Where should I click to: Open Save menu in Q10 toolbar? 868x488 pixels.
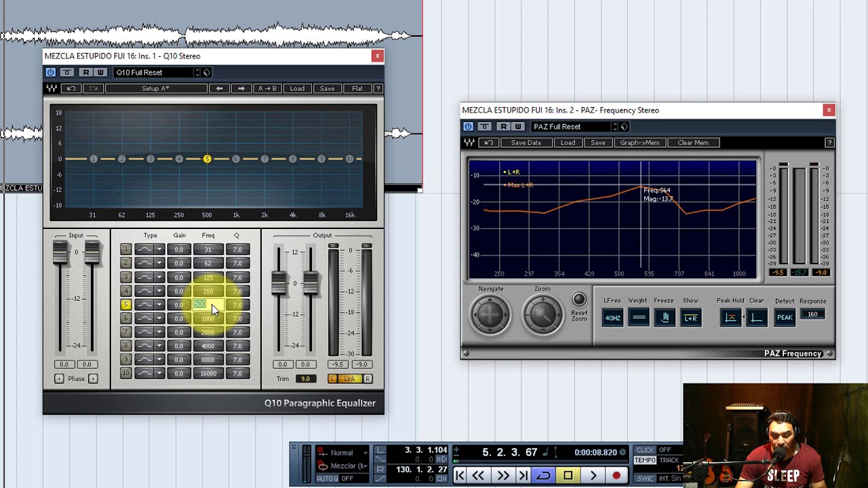[x=327, y=89]
